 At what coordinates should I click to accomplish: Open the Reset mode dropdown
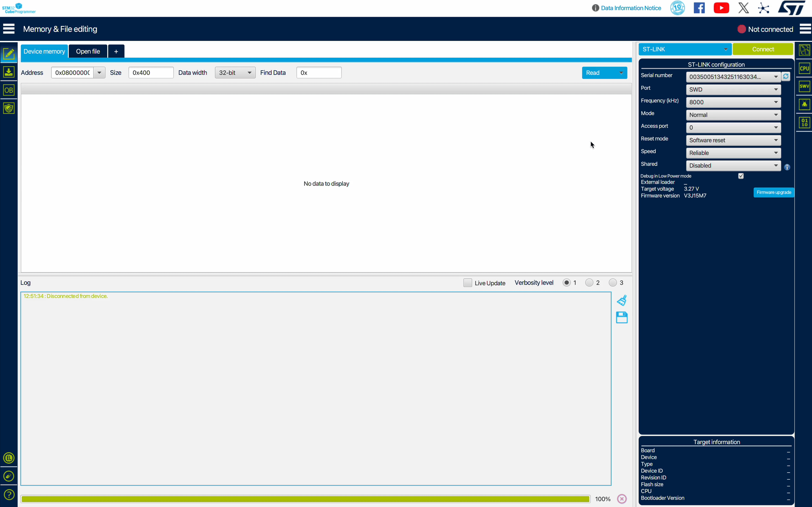(733, 140)
